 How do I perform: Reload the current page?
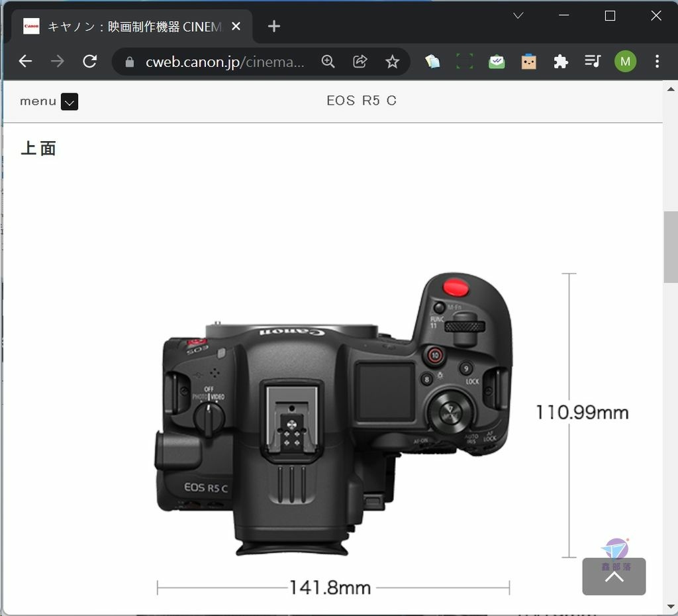pos(90,62)
